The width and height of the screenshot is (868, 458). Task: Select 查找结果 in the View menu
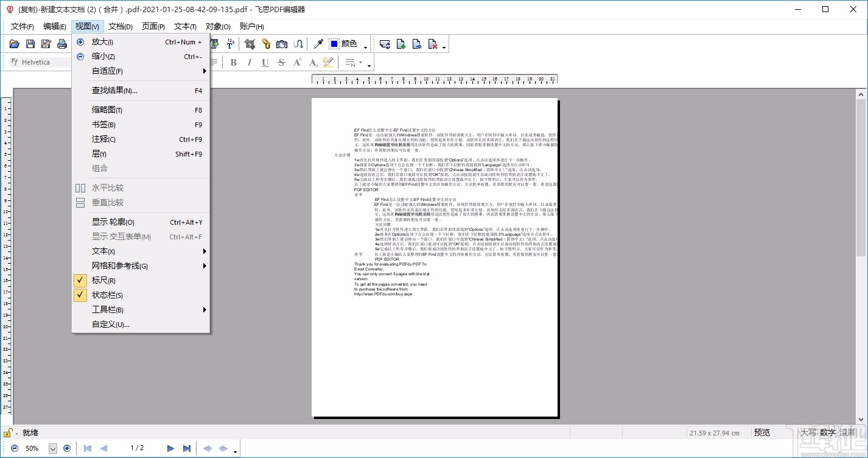coord(141,91)
